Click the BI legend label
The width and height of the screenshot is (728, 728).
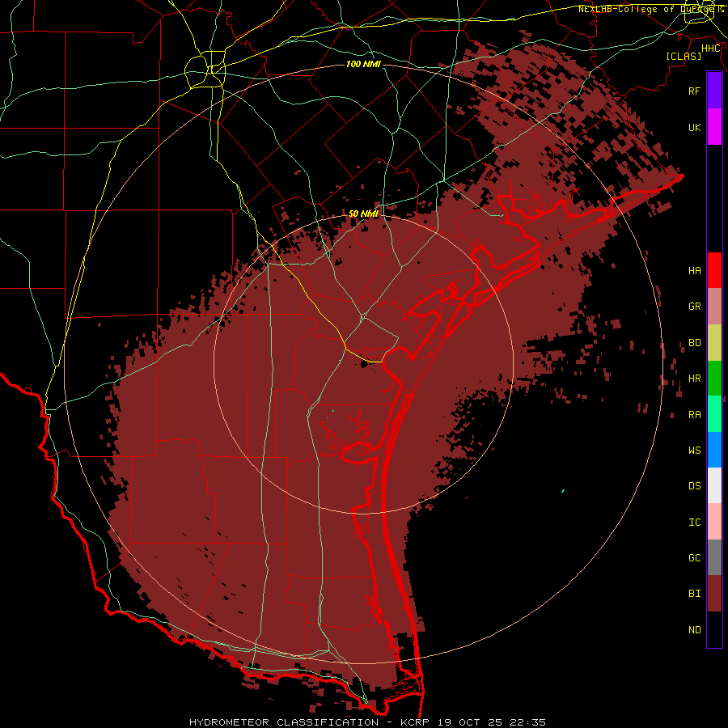[695, 594]
